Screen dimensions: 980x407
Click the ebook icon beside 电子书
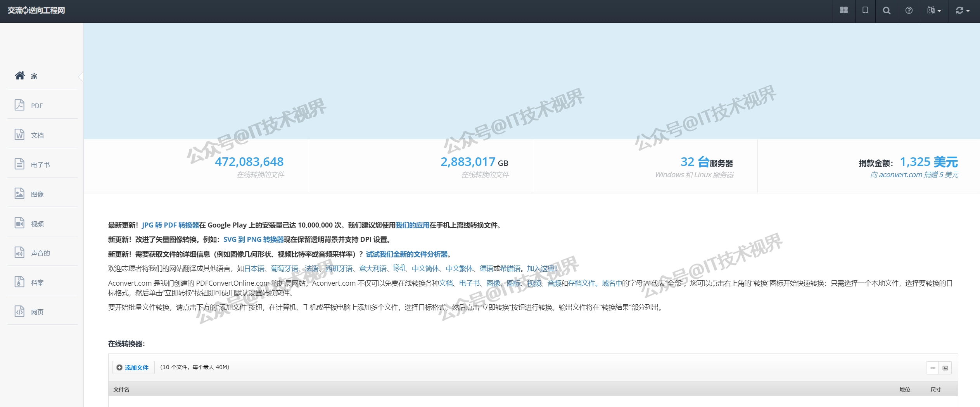click(x=19, y=164)
